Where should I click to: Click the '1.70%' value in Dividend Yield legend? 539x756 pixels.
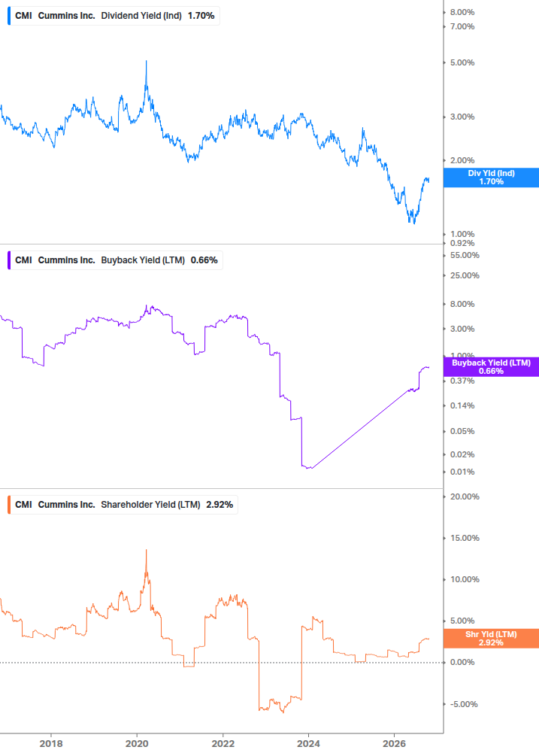tap(201, 16)
